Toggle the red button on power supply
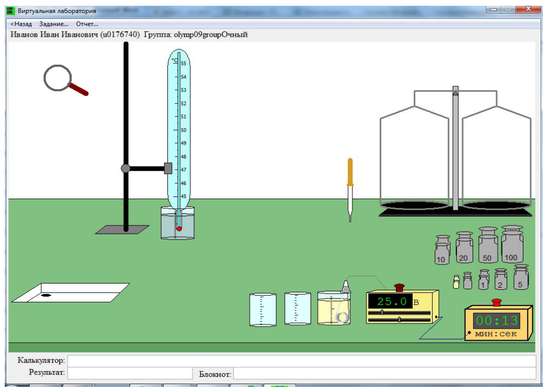Image resolution: width=547 pixels, height=392 pixels. (399, 288)
